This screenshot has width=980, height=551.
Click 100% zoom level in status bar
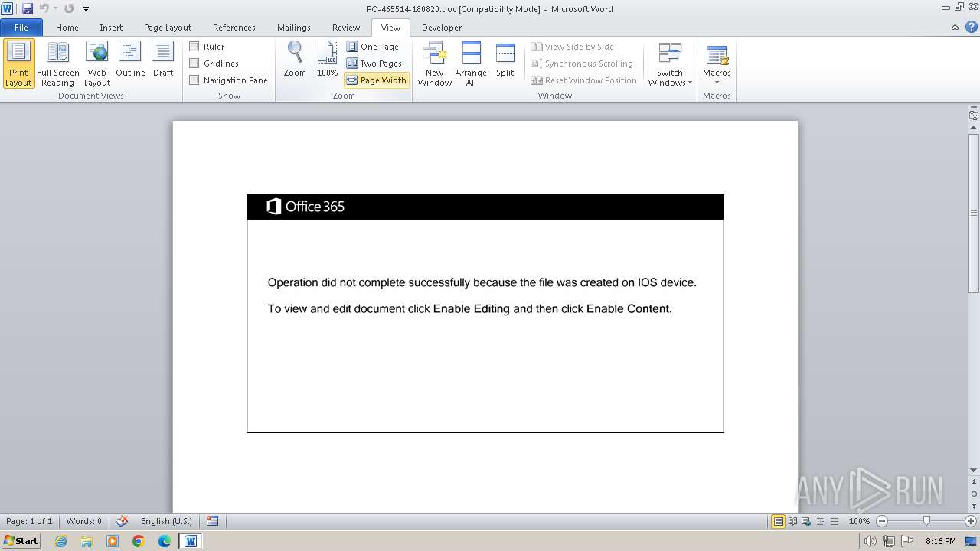[x=859, y=521]
